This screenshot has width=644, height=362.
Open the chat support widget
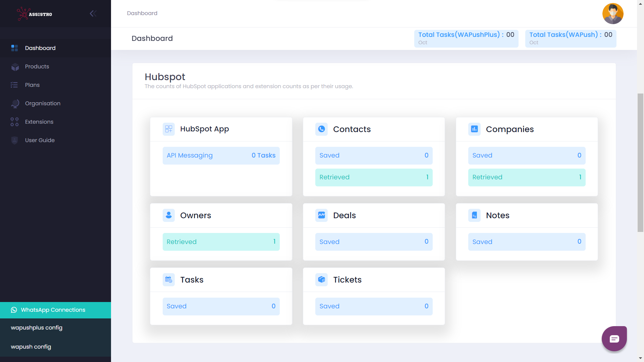click(x=614, y=339)
